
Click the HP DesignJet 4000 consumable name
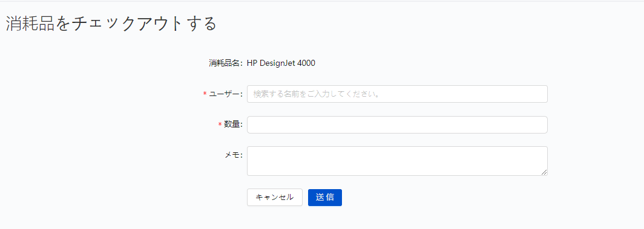281,63
